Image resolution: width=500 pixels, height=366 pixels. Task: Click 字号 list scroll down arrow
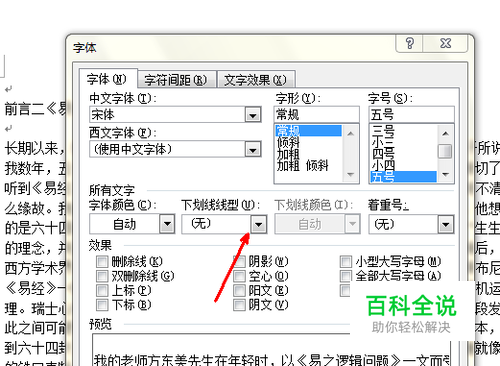445,174
